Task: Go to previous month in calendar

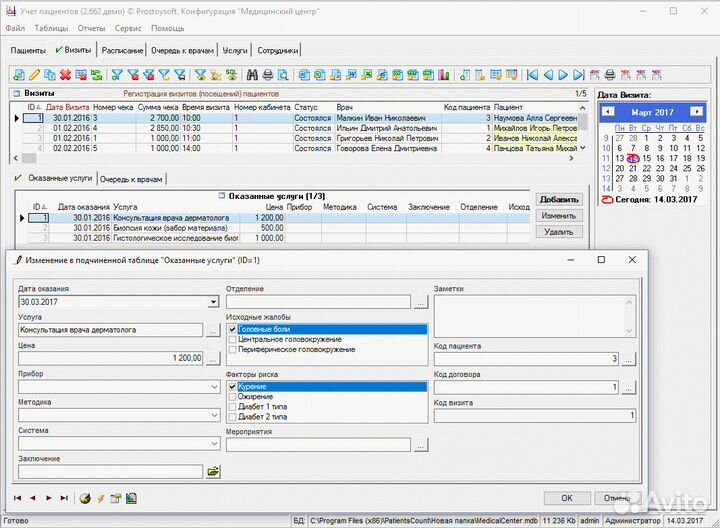Action: coord(608,112)
